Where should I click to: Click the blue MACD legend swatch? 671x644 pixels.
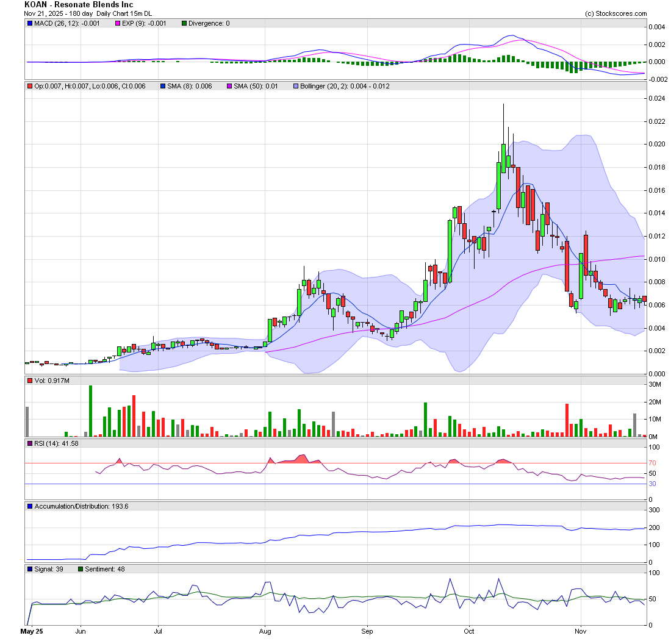coord(30,24)
